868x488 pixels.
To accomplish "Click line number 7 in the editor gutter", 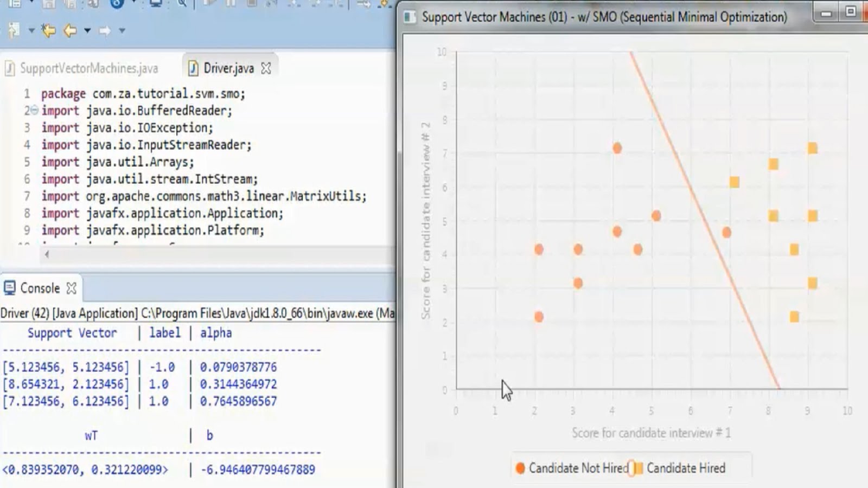I will pyautogui.click(x=27, y=196).
